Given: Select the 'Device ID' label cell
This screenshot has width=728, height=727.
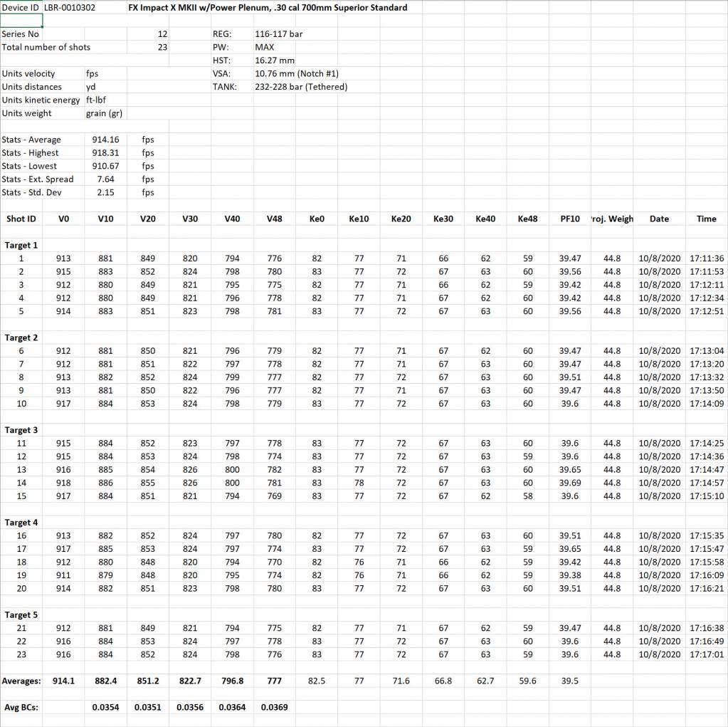Looking at the screenshot, I should pos(21,7).
